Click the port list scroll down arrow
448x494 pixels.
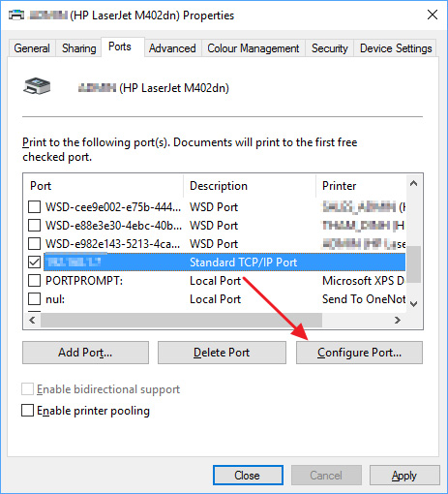(x=413, y=303)
